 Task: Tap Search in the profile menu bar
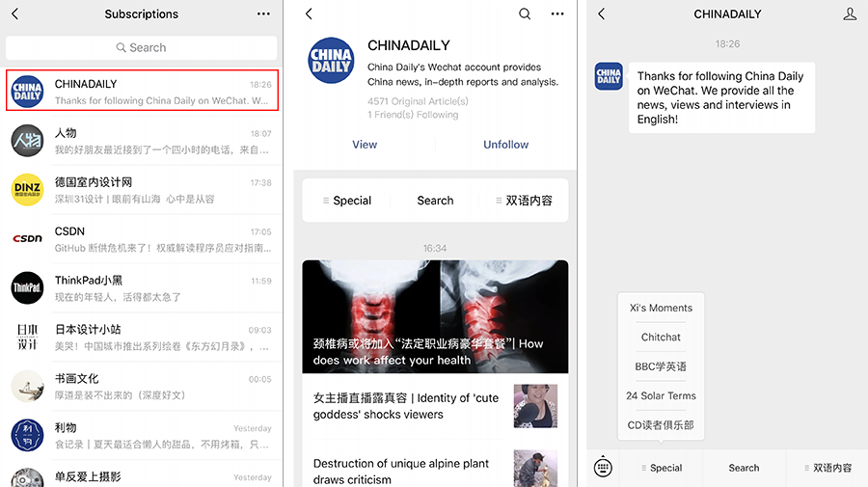click(435, 201)
